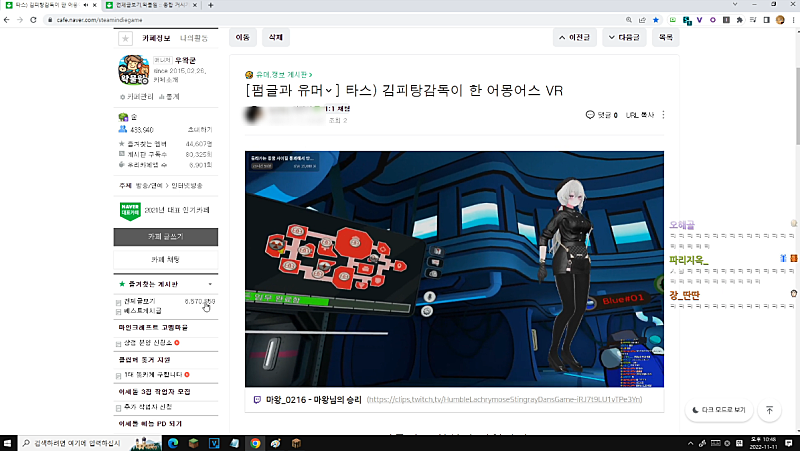Screen dimensions: 800x451
Task: Click the Windows taskbar search box
Action: [91, 443]
